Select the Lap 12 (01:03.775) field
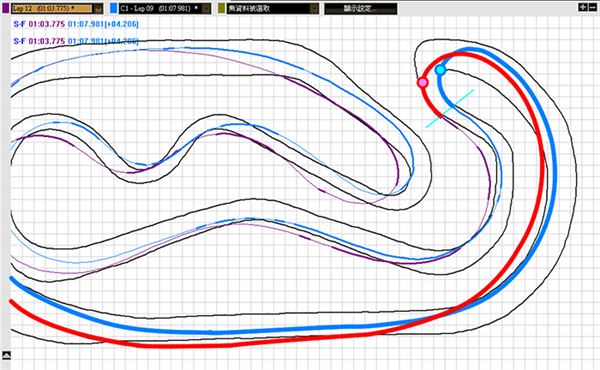The height and width of the screenshot is (370, 600). click(x=52, y=8)
